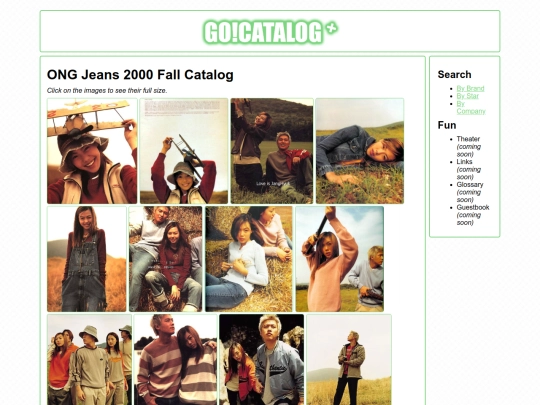Open couple seated on hay bale photo
The image size is (540, 405).
165,259
